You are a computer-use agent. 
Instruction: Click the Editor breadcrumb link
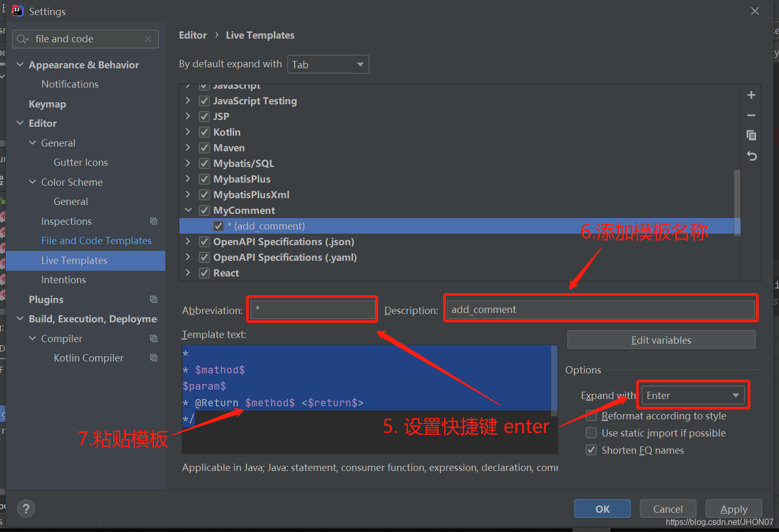click(193, 35)
